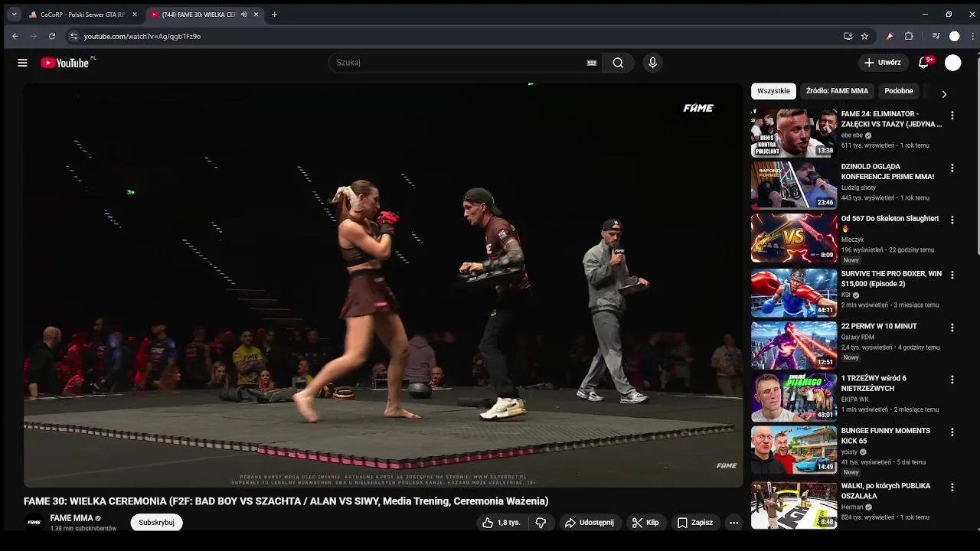Image resolution: width=980 pixels, height=551 pixels.
Task: Open the media controls icon in Chrome toolbar
Action: (936, 36)
